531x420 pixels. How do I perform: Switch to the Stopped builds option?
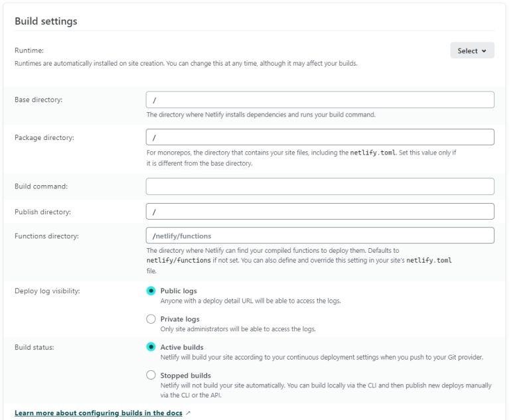(151, 376)
